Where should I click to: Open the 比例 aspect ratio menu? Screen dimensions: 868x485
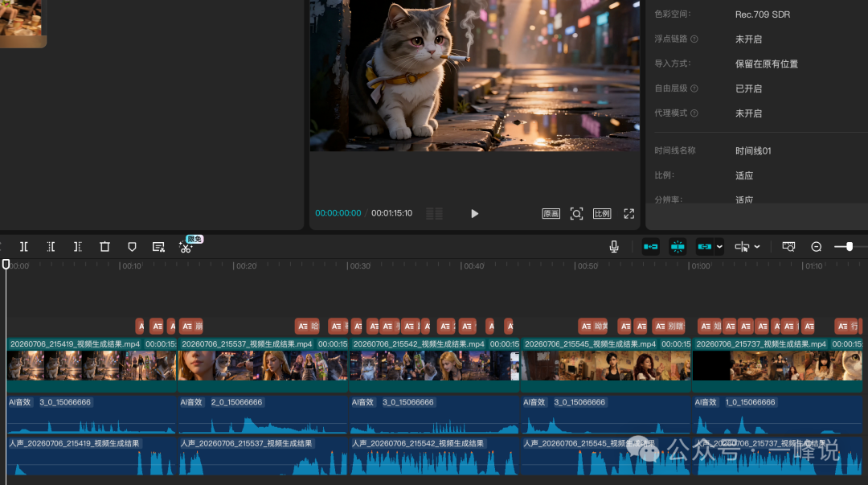pos(602,213)
